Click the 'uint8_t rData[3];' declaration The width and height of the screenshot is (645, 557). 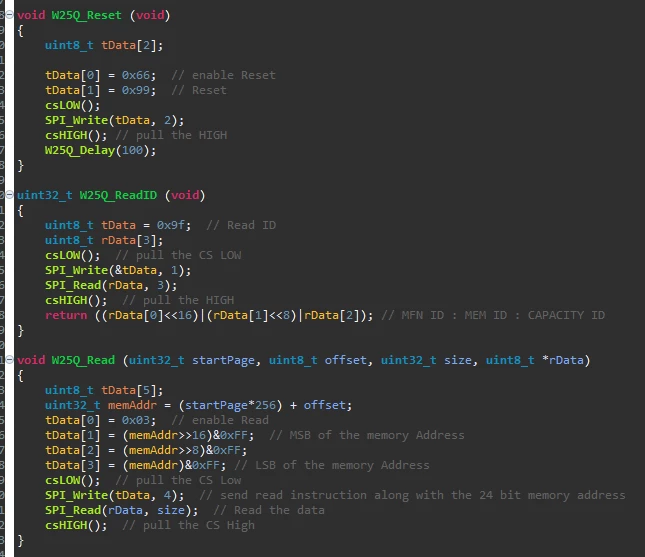[x=104, y=240]
